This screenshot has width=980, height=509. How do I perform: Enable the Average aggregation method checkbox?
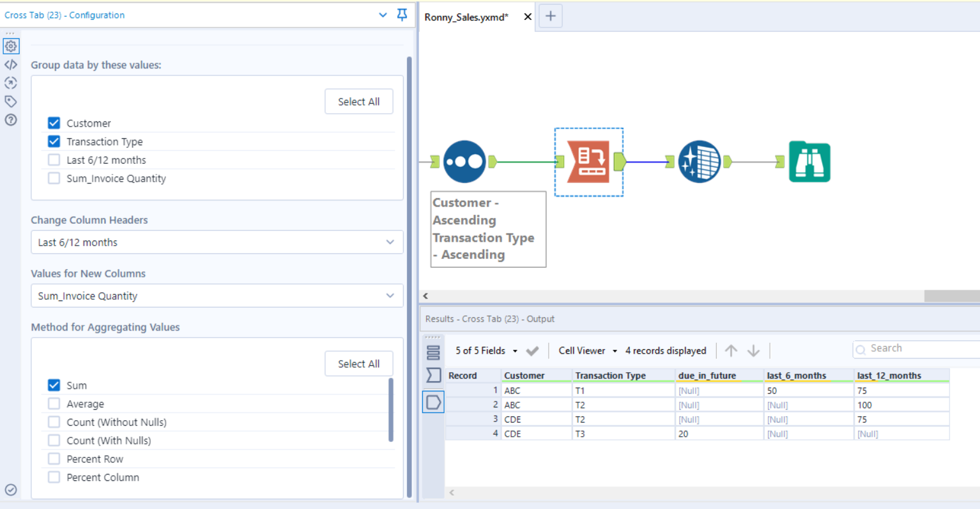[x=54, y=403]
